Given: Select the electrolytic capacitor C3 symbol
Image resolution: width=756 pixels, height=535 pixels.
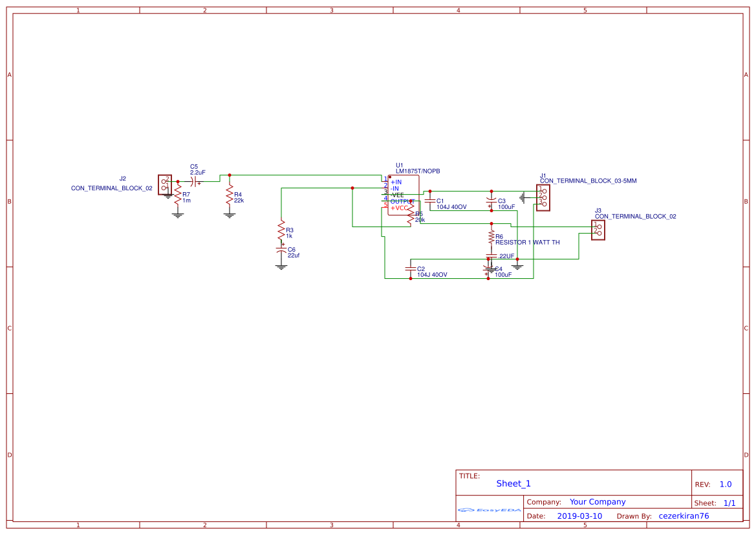Looking at the screenshot, I should (490, 201).
